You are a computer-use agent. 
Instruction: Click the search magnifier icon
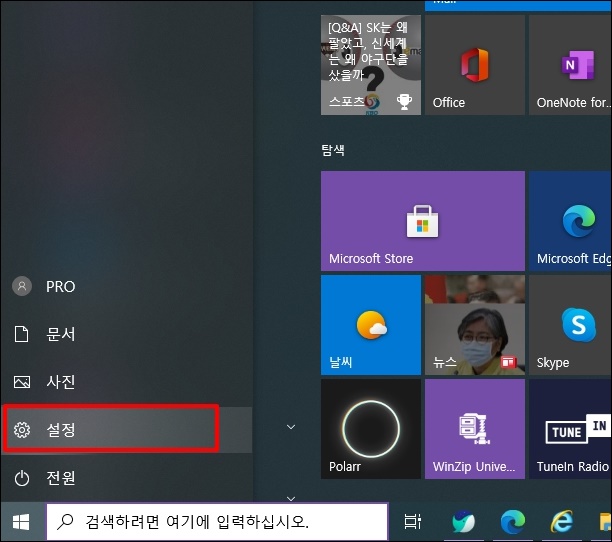click(65, 522)
